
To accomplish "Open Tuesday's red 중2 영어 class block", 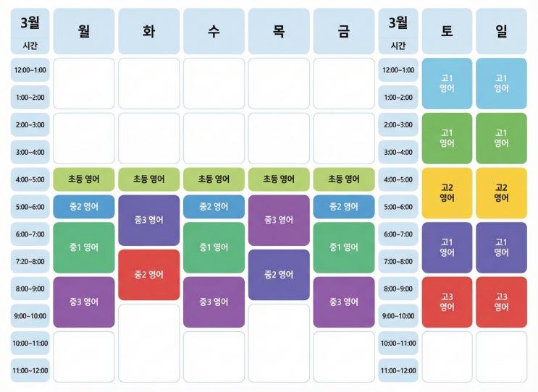I will pyautogui.click(x=148, y=275).
